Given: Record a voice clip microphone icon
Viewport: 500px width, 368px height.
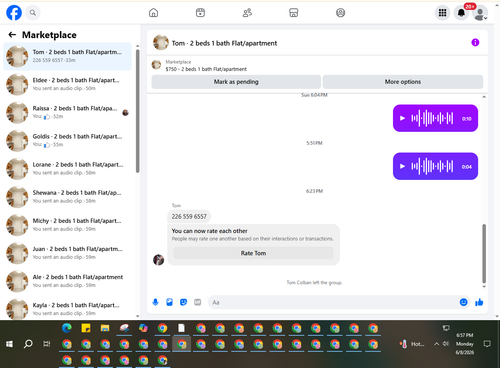Looking at the screenshot, I should (x=155, y=302).
